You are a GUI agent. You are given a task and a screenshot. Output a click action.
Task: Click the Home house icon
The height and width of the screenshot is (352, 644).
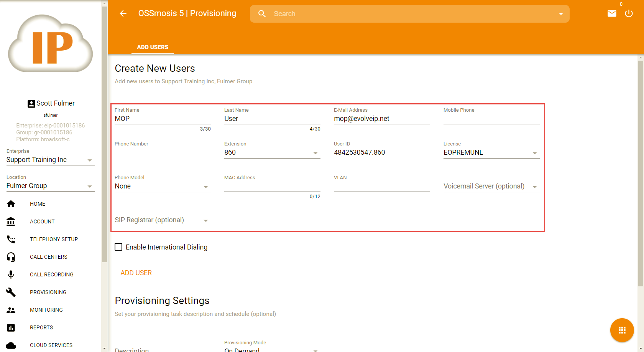(x=11, y=204)
